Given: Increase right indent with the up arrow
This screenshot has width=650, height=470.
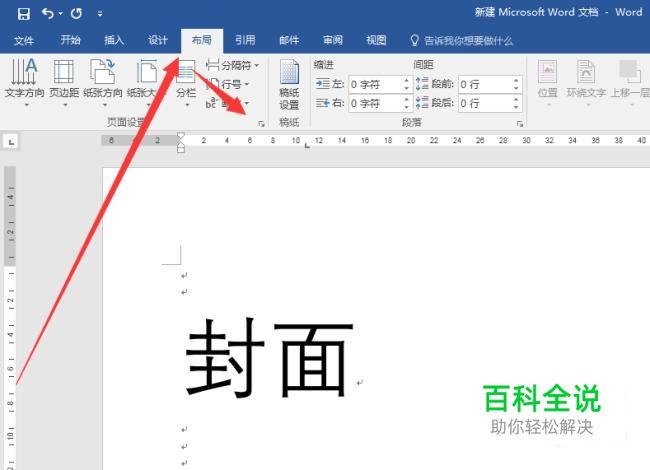Looking at the screenshot, I should tap(407, 99).
